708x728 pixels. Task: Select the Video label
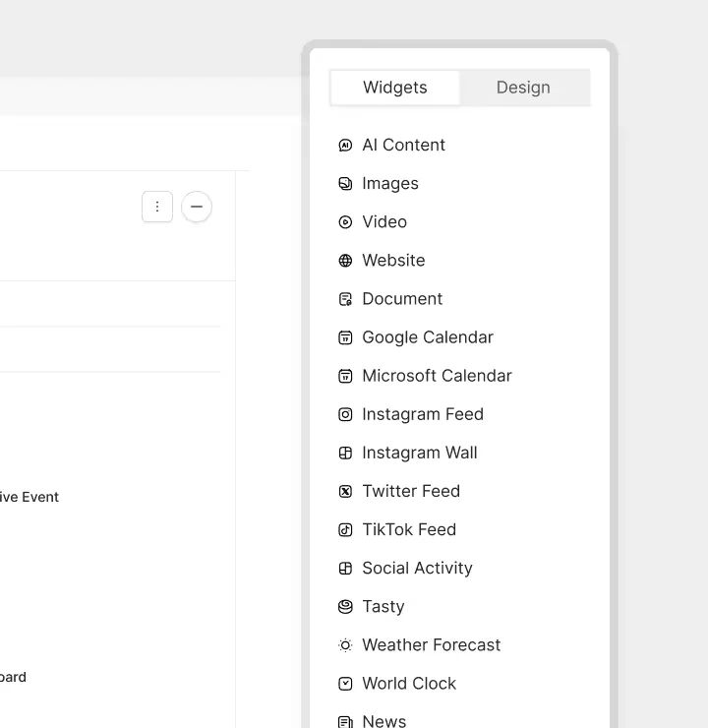384,222
